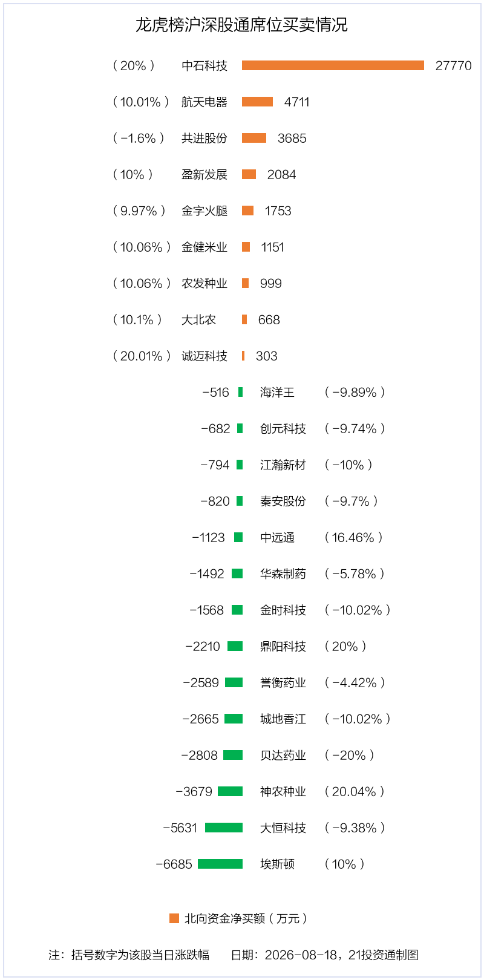Click the 20.01% change for 诚迈科技
The height and width of the screenshot is (980, 484).
[x=142, y=356]
